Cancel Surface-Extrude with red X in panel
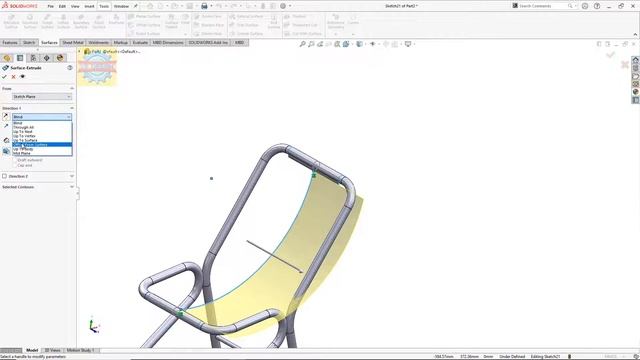The height and width of the screenshot is (360, 640). tap(13, 77)
